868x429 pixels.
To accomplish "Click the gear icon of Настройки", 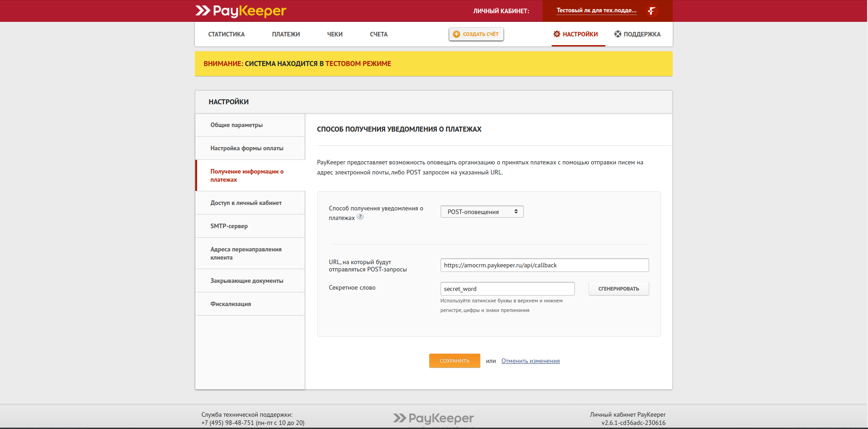I will coord(557,34).
